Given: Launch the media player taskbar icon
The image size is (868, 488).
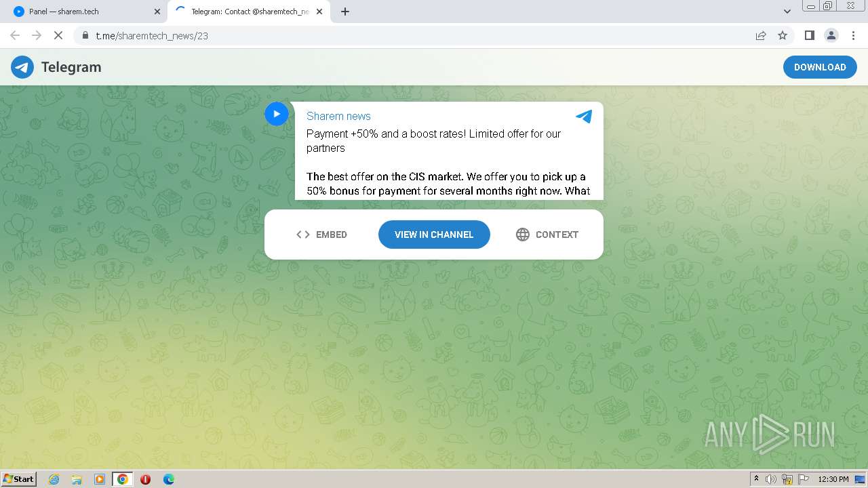Looking at the screenshot, I should [100, 479].
